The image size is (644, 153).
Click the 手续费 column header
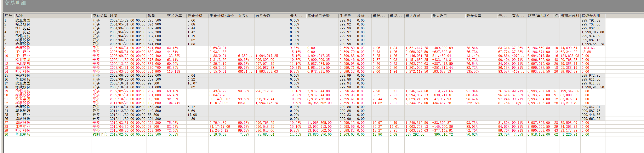pos(347,16)
